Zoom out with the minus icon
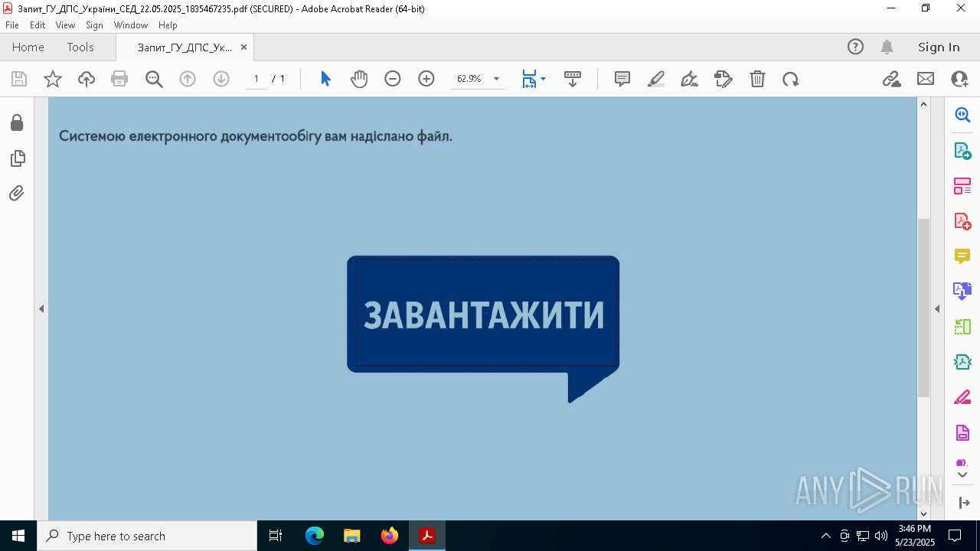This screenshot has height=551, width=980. tap(393, 79)
